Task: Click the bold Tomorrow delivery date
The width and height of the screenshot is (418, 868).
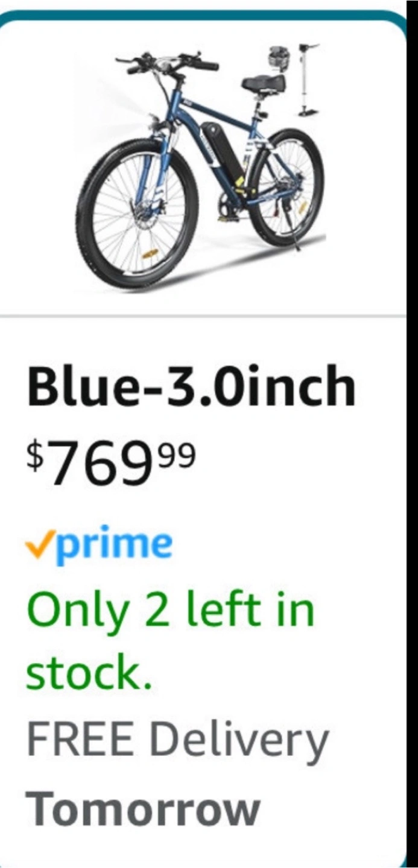Action: 143,808
